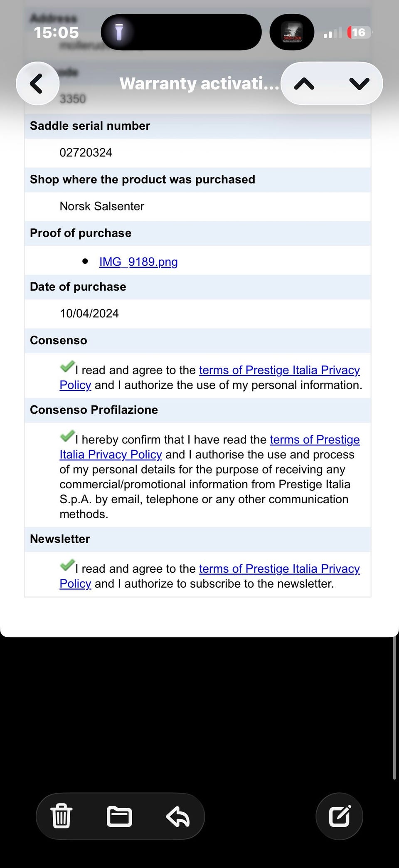Viewport: 399px width, 868px height.
Task: Open IMG_9189.png attachment link
Action: point(138,262)
